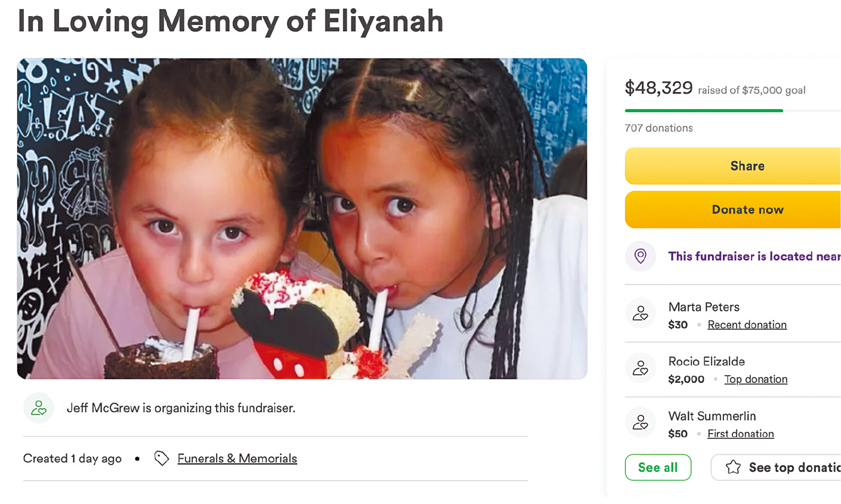The width and height of the screenshot is (841, 504).
Task: Click the 707 donations count
Action: (658, 128)
